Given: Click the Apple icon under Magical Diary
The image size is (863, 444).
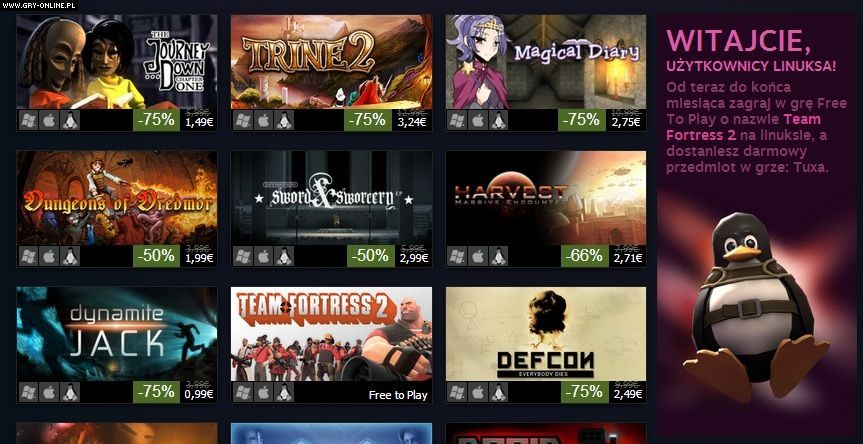Looking at the screenshot, I should point(478,120).
